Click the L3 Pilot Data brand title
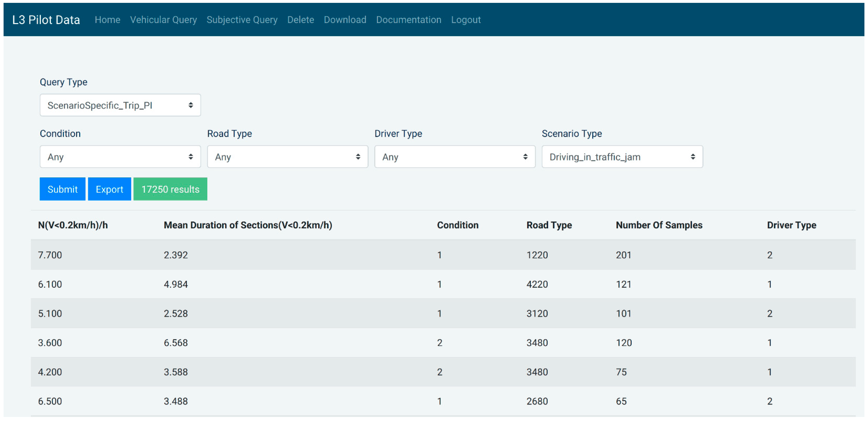The height and width of the screenshot is (421, 868). (x=46, y=20)
